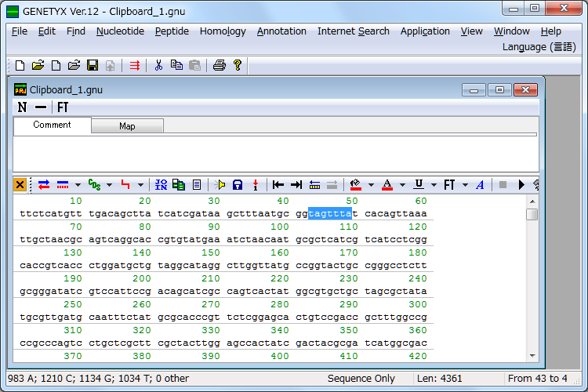Open the Help menu
This screenshot has height=392, width=588.
551,31
